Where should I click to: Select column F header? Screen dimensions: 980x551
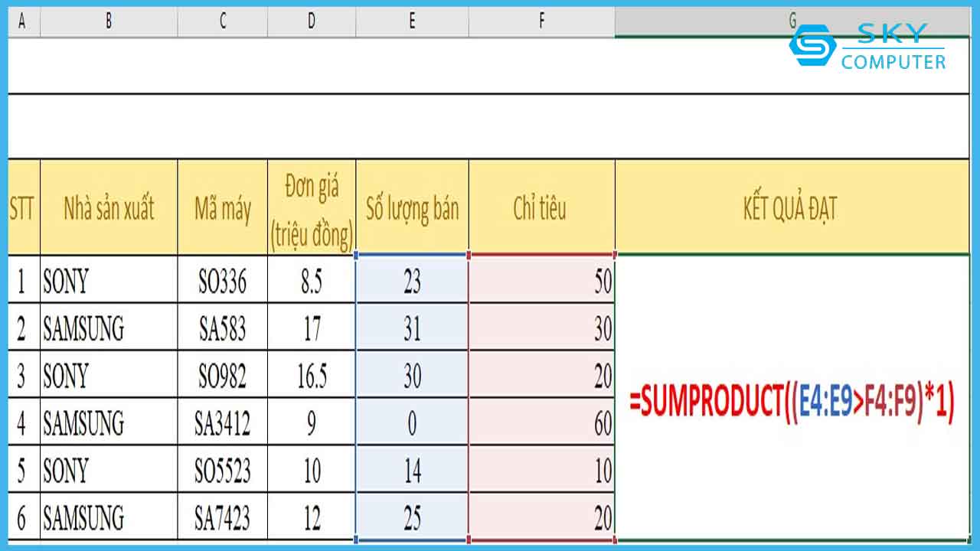coord(542,21)
